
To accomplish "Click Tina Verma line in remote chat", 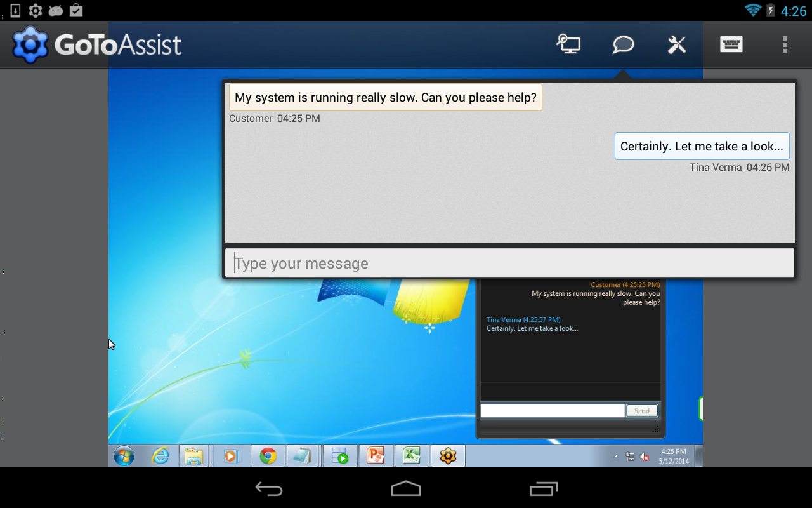I will tap(523, 319).
